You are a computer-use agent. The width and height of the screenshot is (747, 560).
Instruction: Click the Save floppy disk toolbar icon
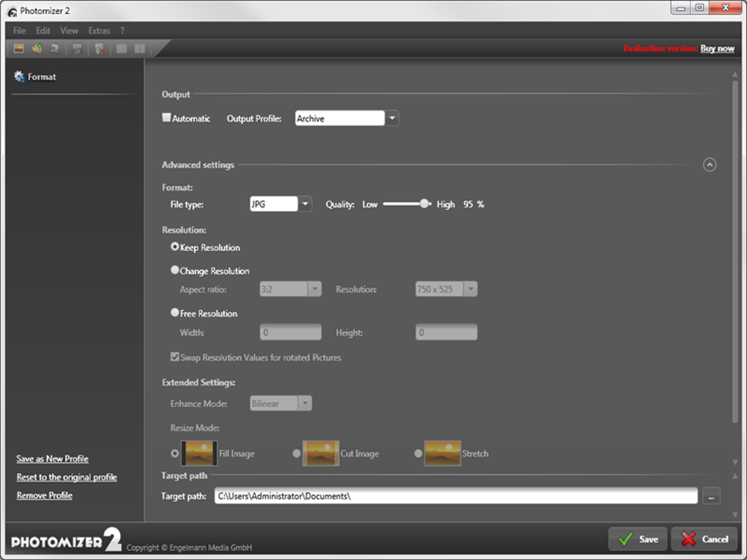click(x=76, y=48)
